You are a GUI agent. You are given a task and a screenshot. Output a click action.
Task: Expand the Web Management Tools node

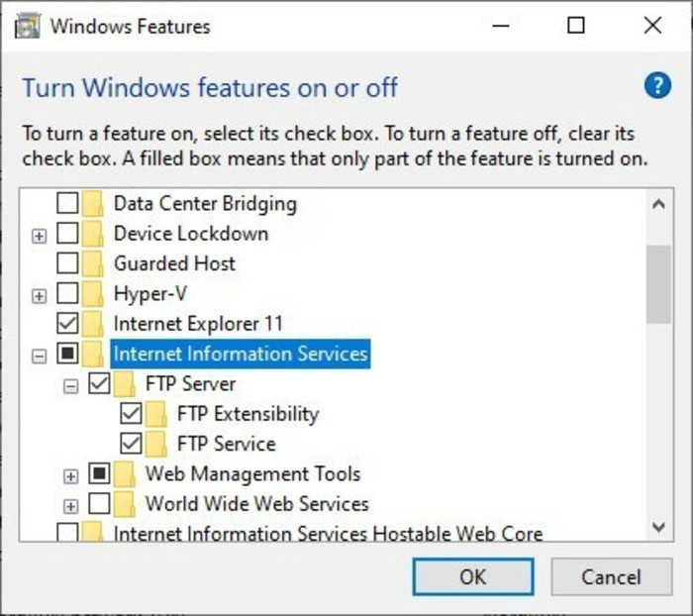[x=71, y=474]
